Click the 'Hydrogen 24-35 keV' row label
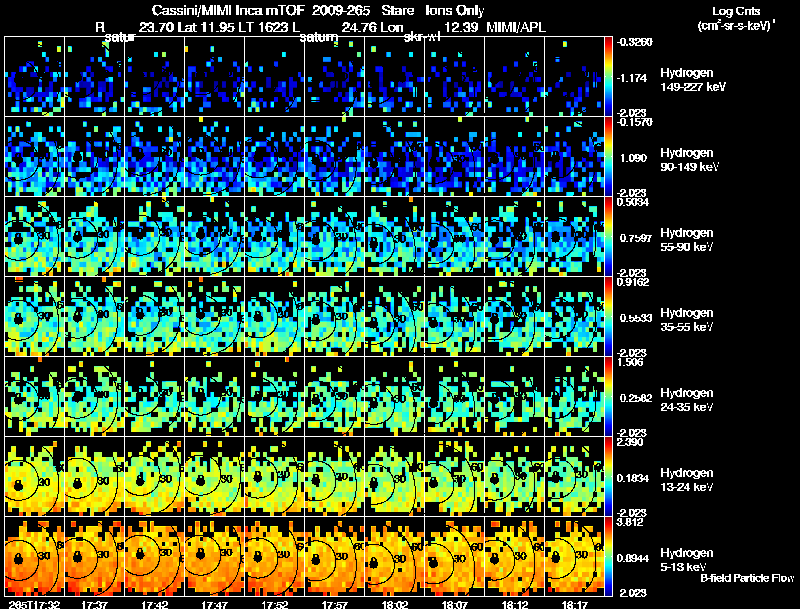 (687, 400)
